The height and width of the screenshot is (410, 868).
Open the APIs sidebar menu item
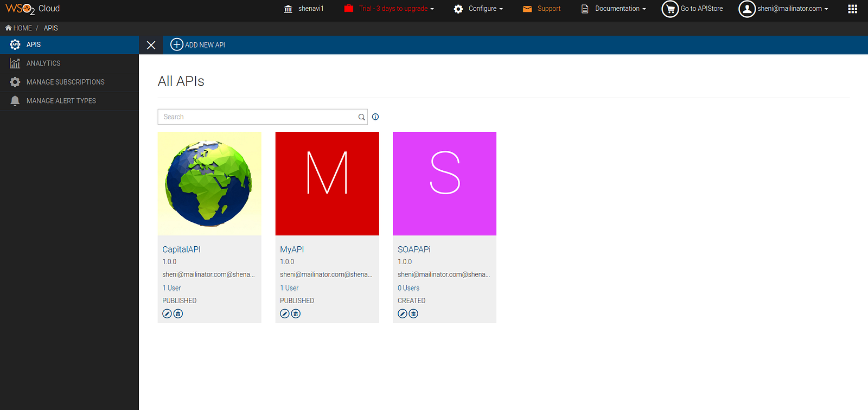[69, 44]
